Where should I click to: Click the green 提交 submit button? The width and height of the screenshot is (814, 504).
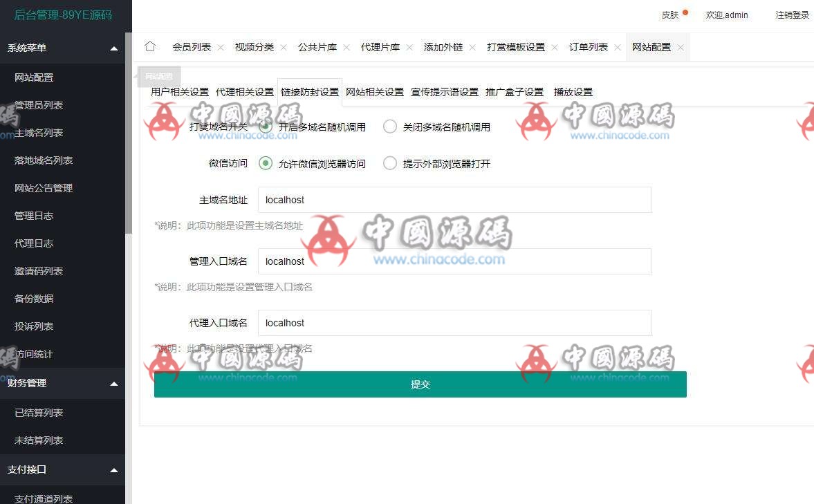pyautogui.click(x=420, y=384)
